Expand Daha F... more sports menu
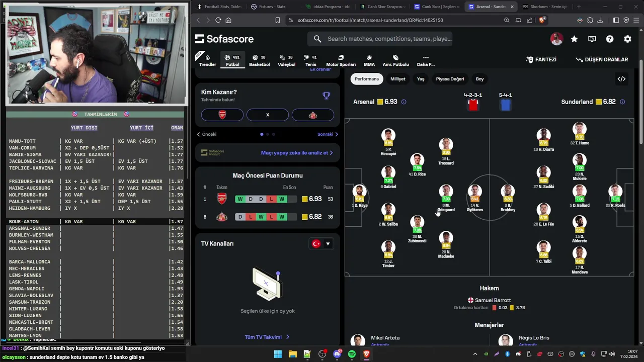Image resolution: width=644 pixels, height=362 pixels. click(426, 60)
